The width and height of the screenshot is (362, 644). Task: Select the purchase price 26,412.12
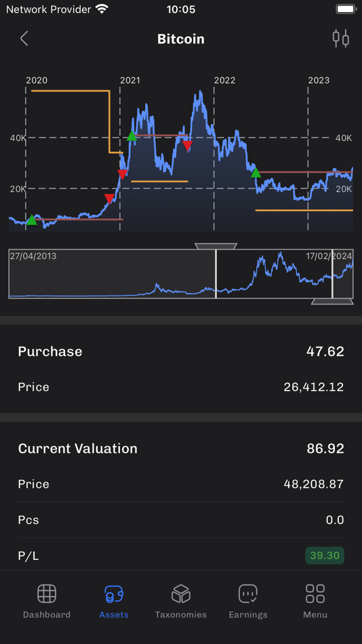coord(313,387)
